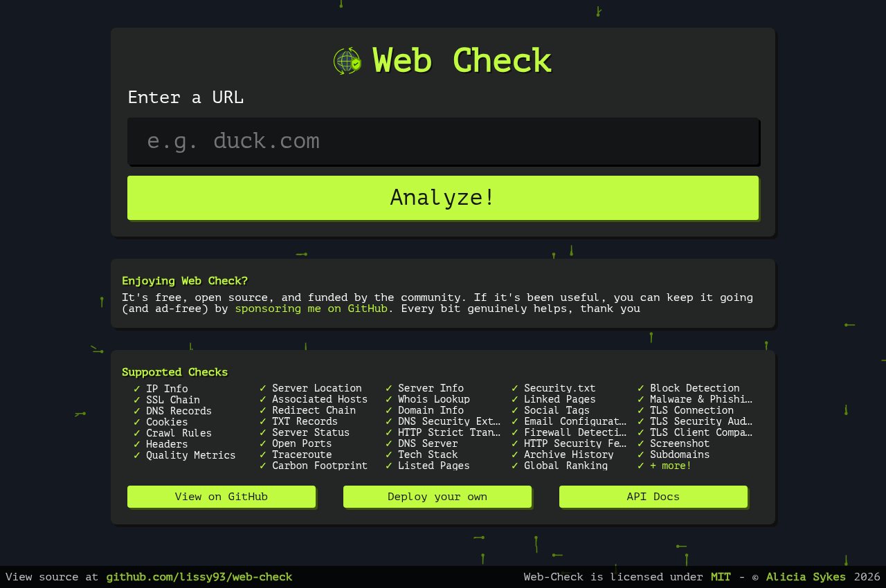Click the Domain Info check item
Viewport: 886px width, 588px height.
coord(431,410)
